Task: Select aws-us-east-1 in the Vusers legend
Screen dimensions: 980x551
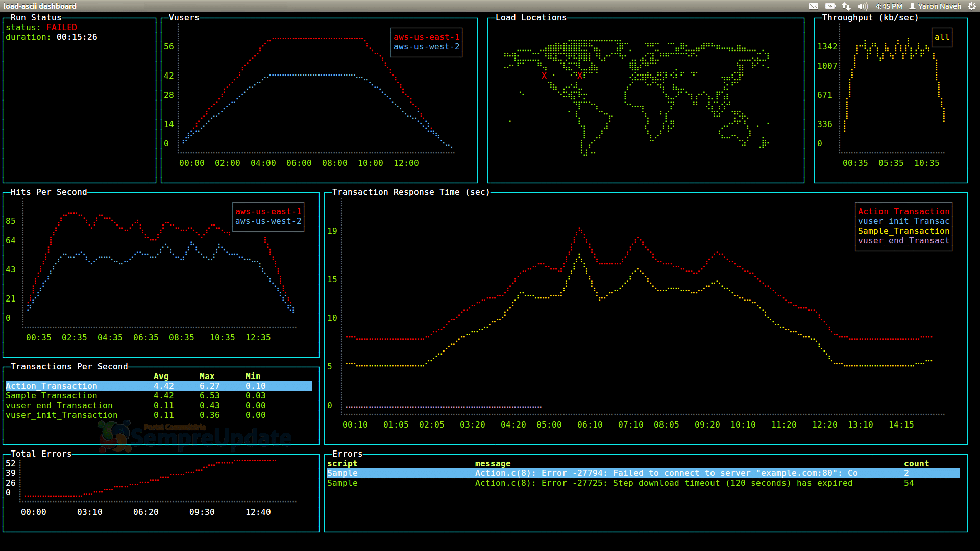Action: pyautogui.click(x=426, y=37)
